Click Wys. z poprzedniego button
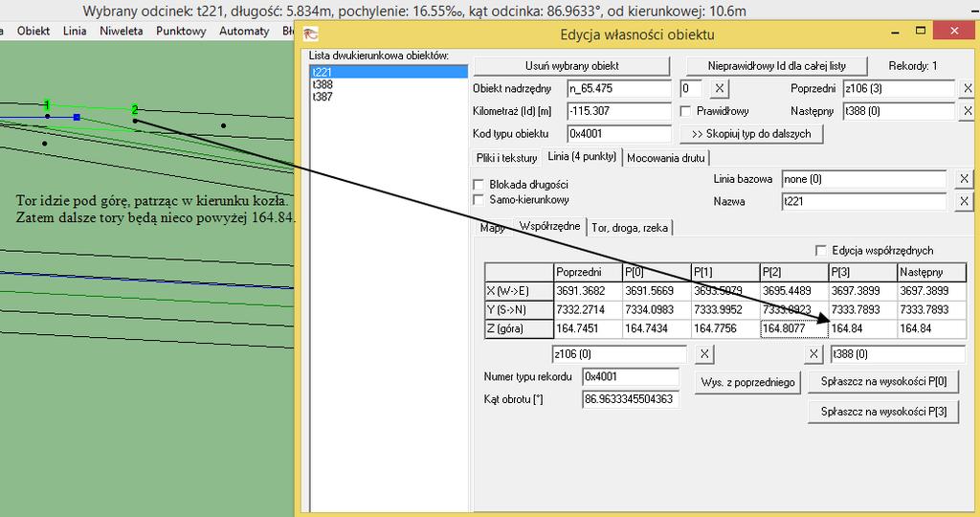 click(747, 382)
